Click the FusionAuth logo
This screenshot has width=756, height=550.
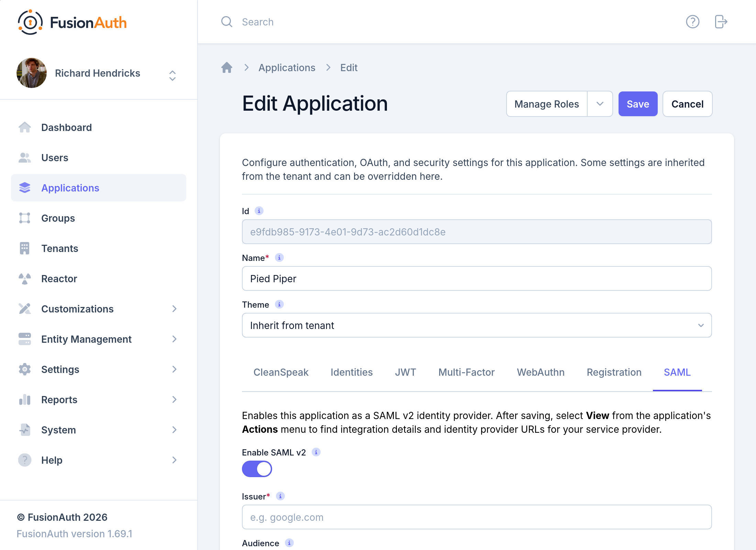click(72, 22)
